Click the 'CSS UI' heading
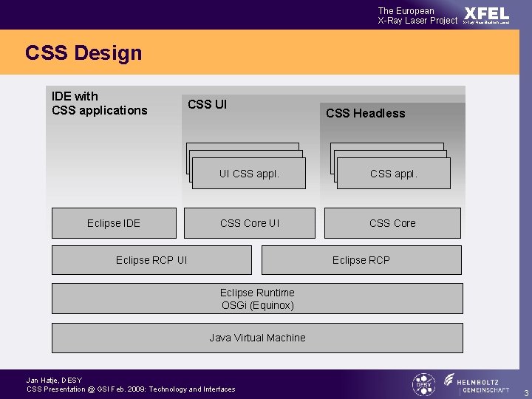532x399 pixels. [x=207, y=104]
